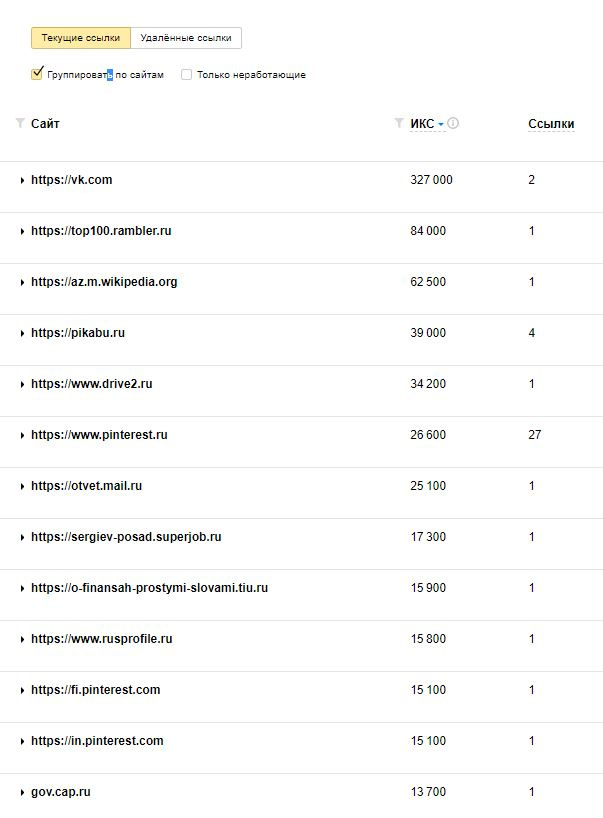Screen dimensions: 603x818
Task: Expand the https://vk.com row
Action: pyautogui.click(x=22, y=180)
